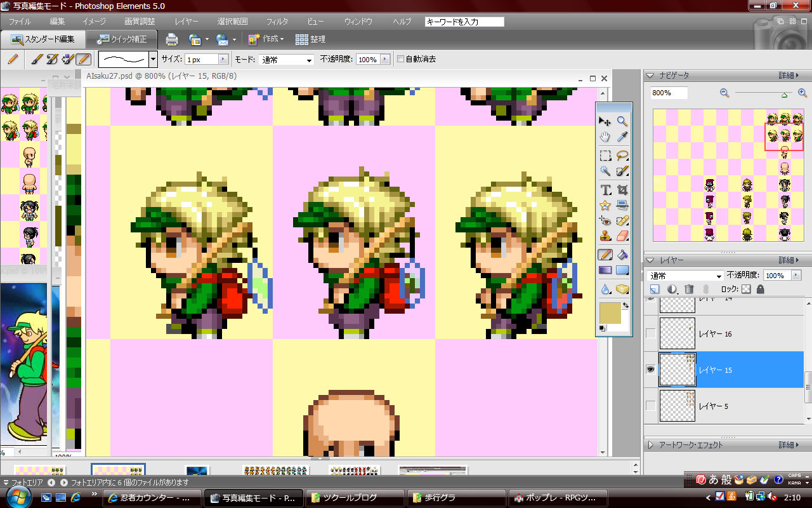Screen dimensions: 812x508
Task: Select the Crop tool
Action: (622, 189)
